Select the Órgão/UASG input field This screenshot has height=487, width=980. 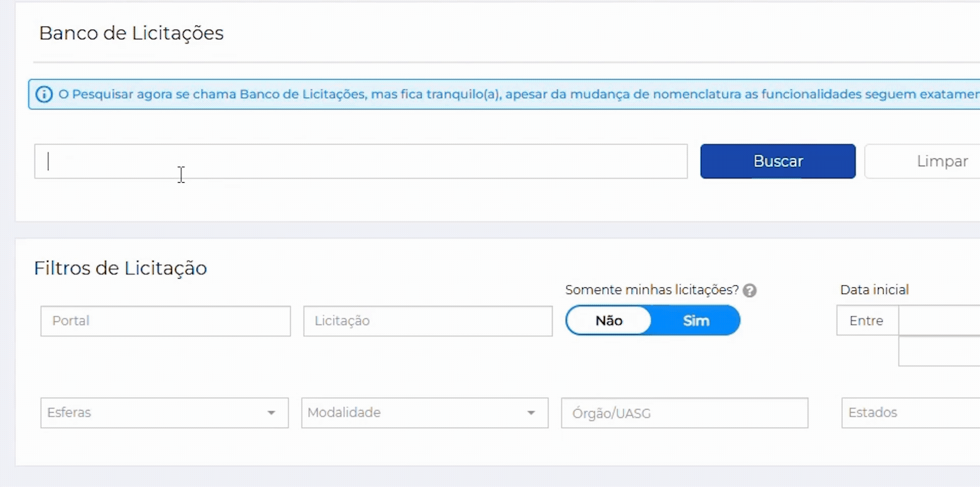tap(684, 413)
